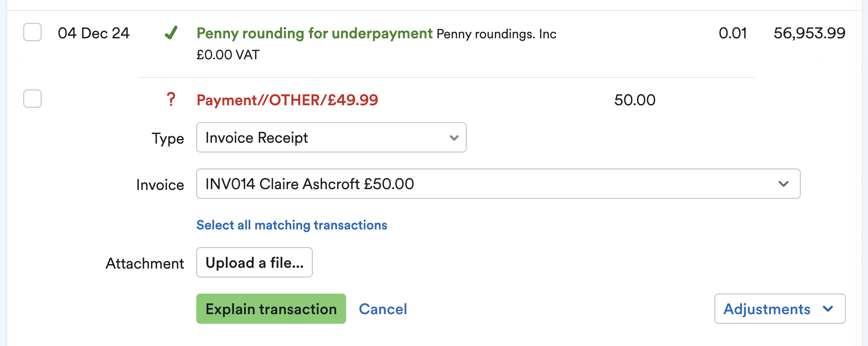Viewport: 868px width, 346px height.
Task: Click the 50.00 transaction amount
Action: tap(635, 100)
